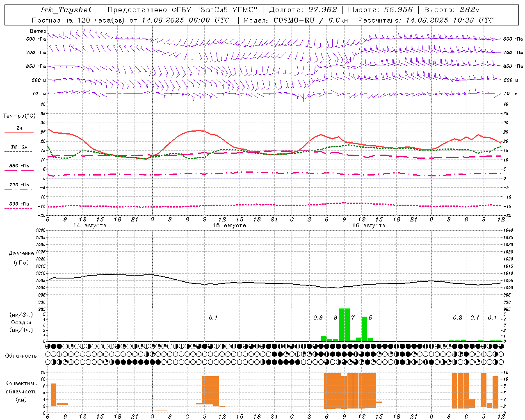
Task: Click the 'Ветер' wind panel label
Action: (x=38, y=31)
